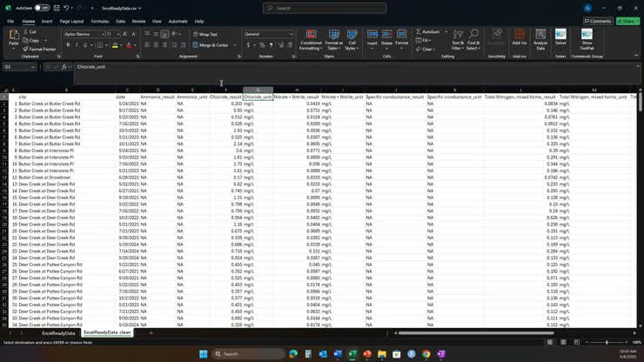
Task: Collapse the ribbon with the chevron
Action: tap(636, 56)
